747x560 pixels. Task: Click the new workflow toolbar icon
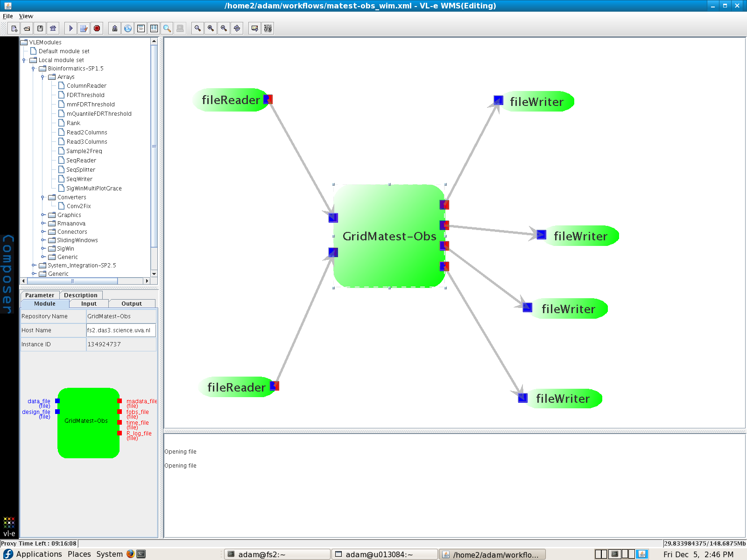[14, 28]
